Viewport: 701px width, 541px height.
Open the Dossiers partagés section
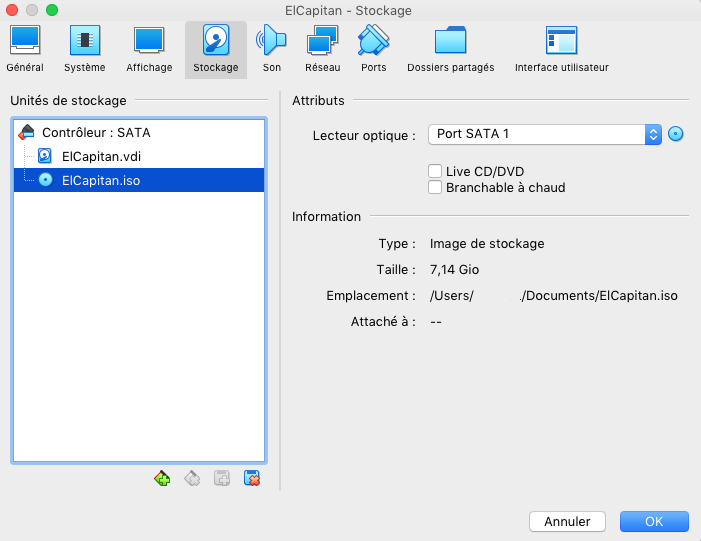pos(451,49)
